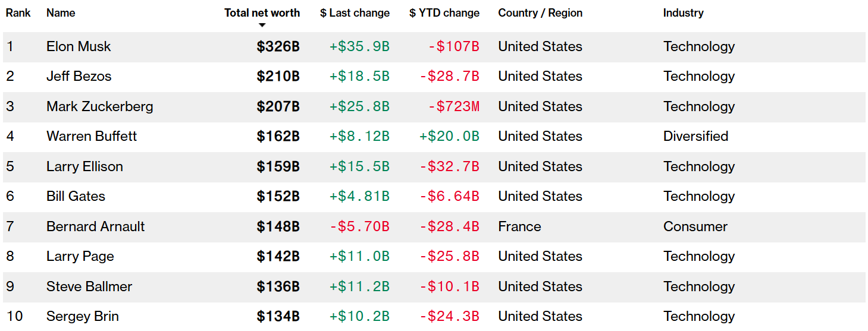Click the Country / Region header
The image size is (868, 331).
pyautogui.click(x=540, y=12)
